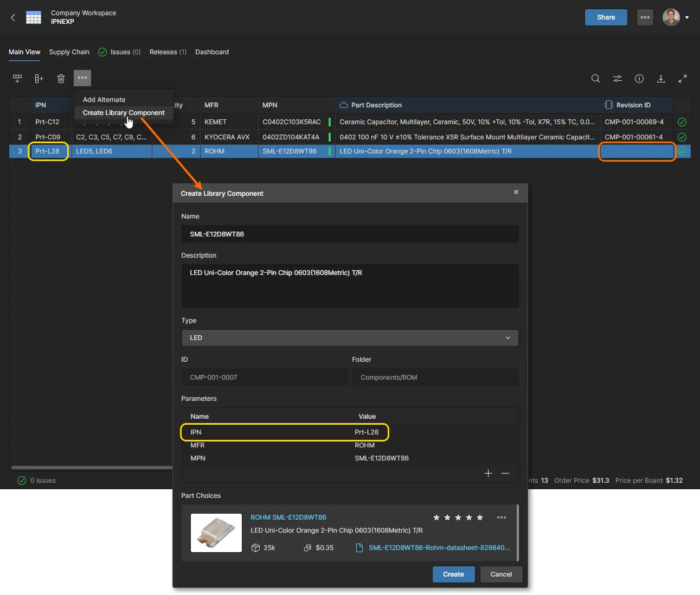Viewport: 700px width, 595px height.
Task: Click the Name input field
Action: point(350,234)
